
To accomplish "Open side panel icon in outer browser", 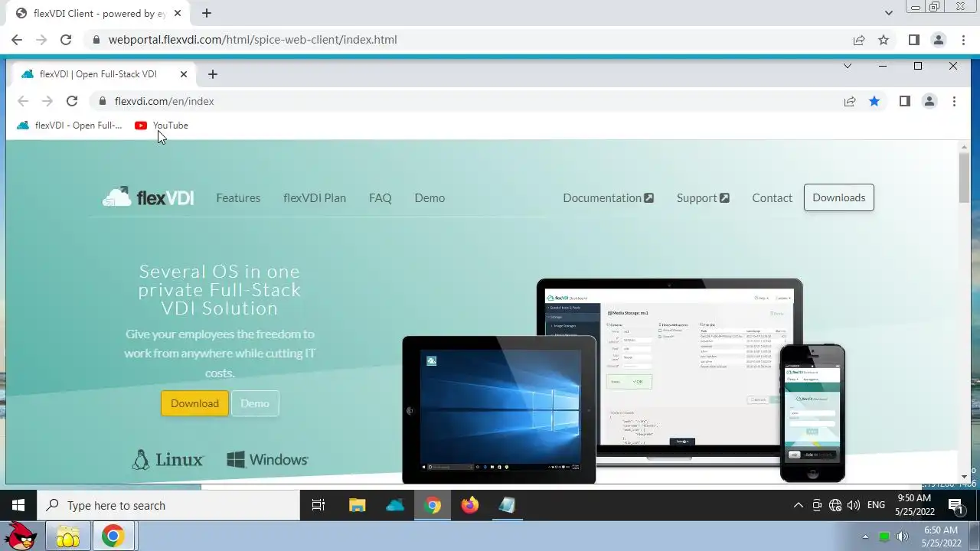I will pos(913,40).
